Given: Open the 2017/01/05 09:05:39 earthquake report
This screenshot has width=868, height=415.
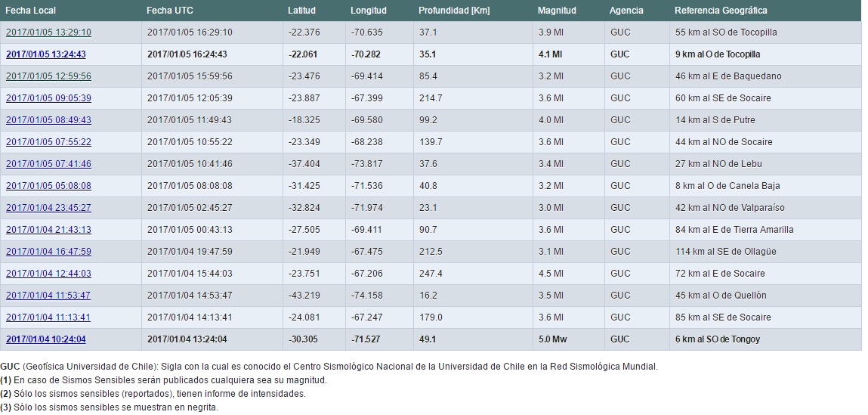Looking at the screenshot, I should tap(48, 98).
